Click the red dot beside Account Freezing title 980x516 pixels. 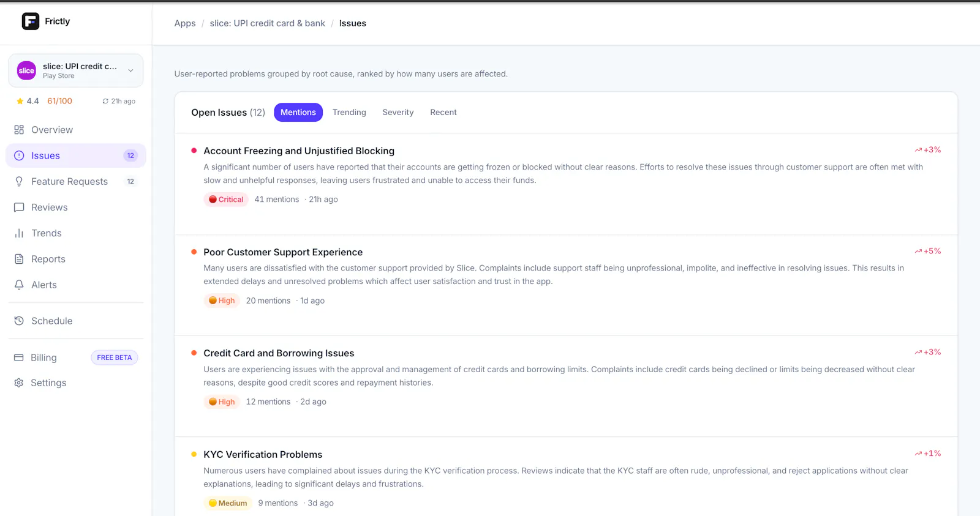[x=194, y=151]
